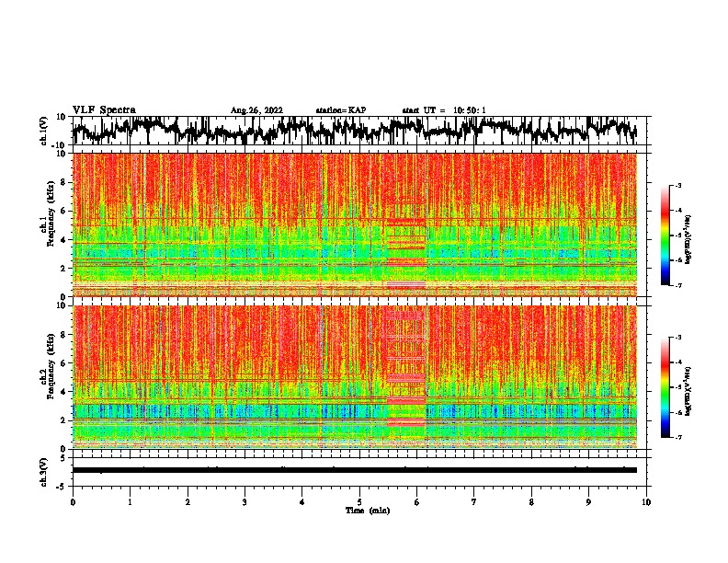Click the ch.1 spectrogram color scale bar
This screenshot has height=563, width=728.
coord(665,236)
